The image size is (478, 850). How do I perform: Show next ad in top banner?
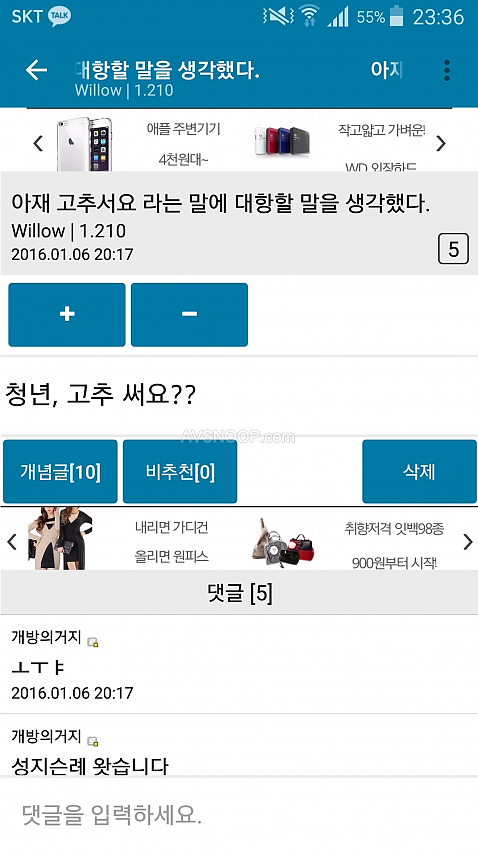[441, 144]
